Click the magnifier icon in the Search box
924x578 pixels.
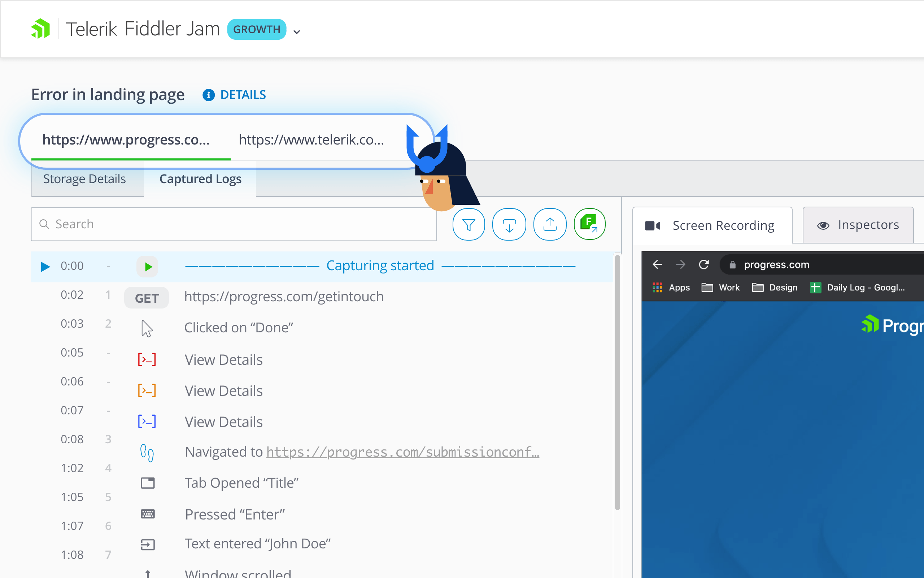tap(44, 224)
